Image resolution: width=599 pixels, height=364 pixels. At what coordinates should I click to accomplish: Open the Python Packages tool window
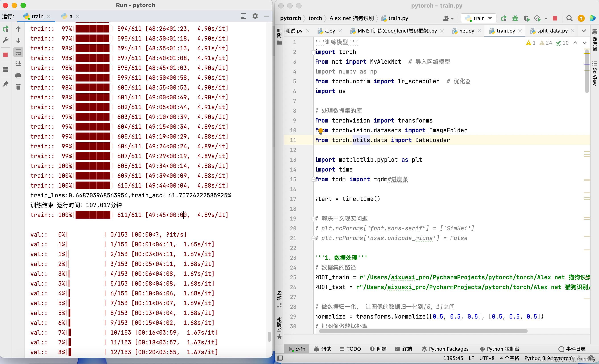pyautogui.click(x=445, y=349)
